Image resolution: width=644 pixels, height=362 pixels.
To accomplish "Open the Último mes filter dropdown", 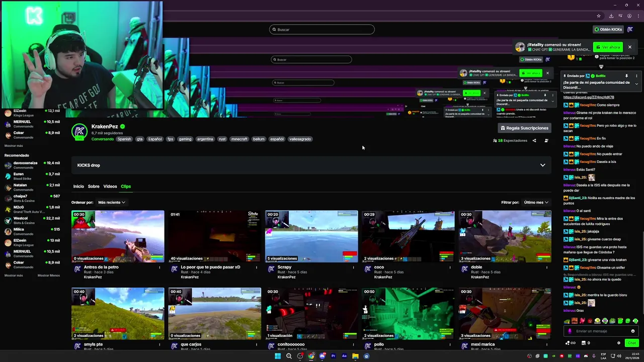I will click(x=536, y=202).
